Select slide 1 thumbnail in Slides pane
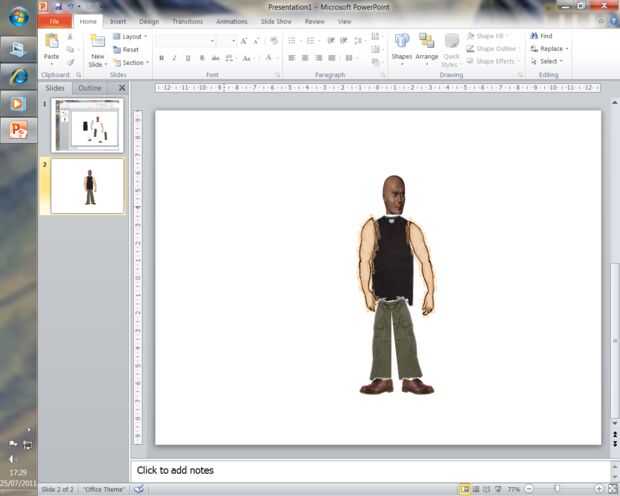This screenshot has width=620, height=496. [87, 125]
